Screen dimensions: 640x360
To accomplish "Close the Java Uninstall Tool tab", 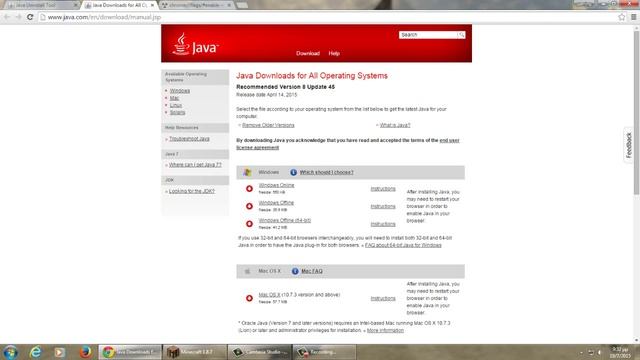I will coord(76,5).
